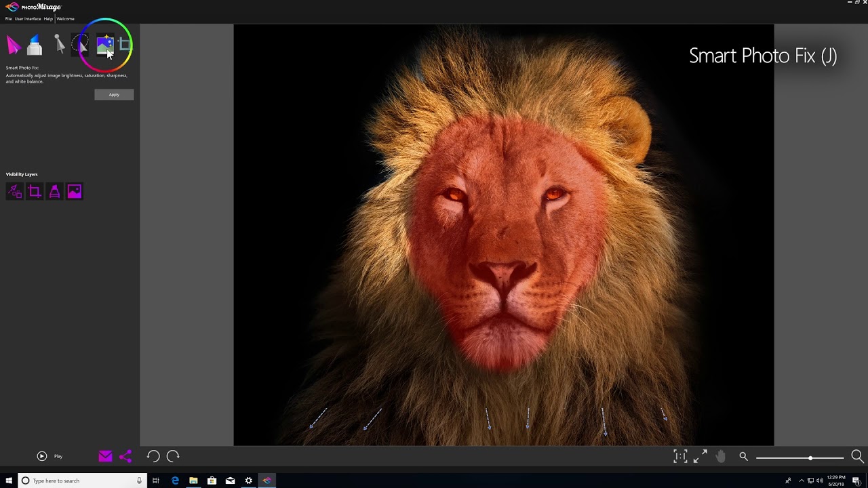868x488 pixels.
Task: Select the blue Mask marker tool
Action: coord(35,45)
